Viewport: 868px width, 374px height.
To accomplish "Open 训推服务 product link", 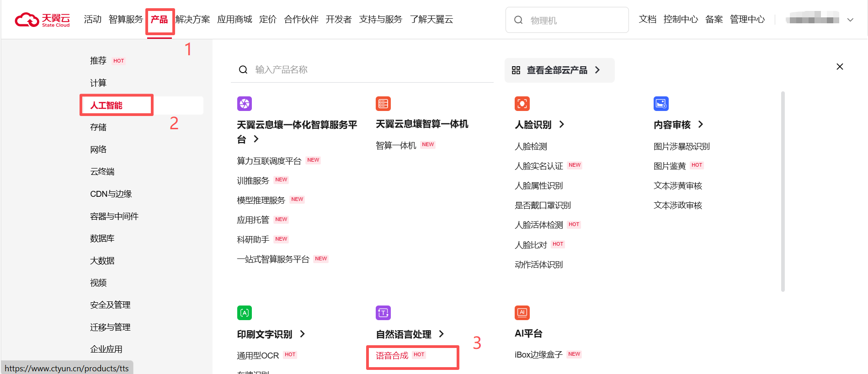I will pos(253,180).
